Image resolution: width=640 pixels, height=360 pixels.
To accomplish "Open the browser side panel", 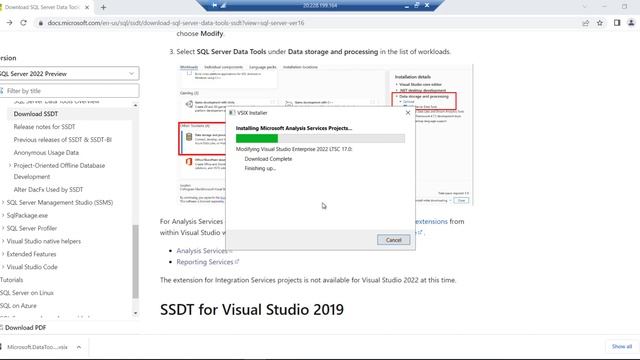I will pyautogui.click(x=617, y=23).
